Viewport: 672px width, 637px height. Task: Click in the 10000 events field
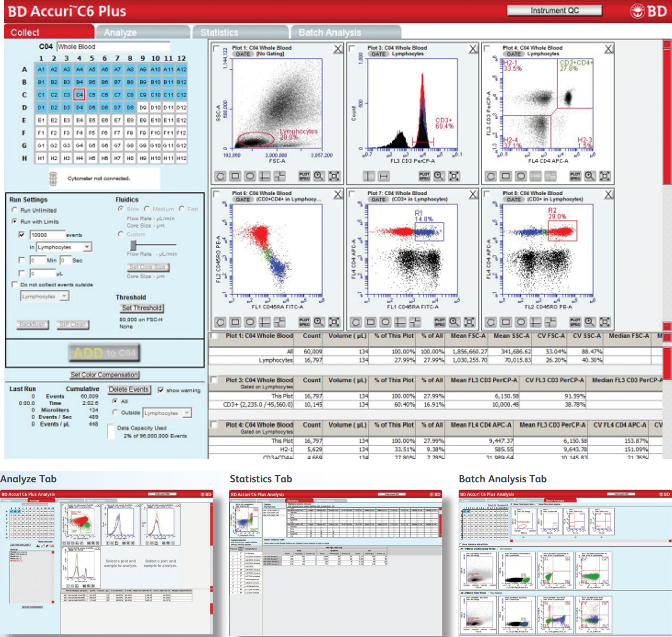pos(47,235)
